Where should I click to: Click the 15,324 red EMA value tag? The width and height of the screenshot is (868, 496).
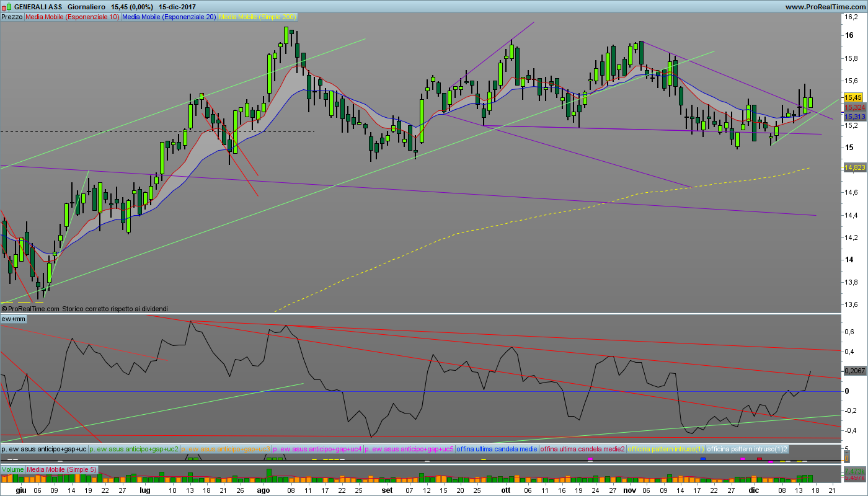(854, 107)
